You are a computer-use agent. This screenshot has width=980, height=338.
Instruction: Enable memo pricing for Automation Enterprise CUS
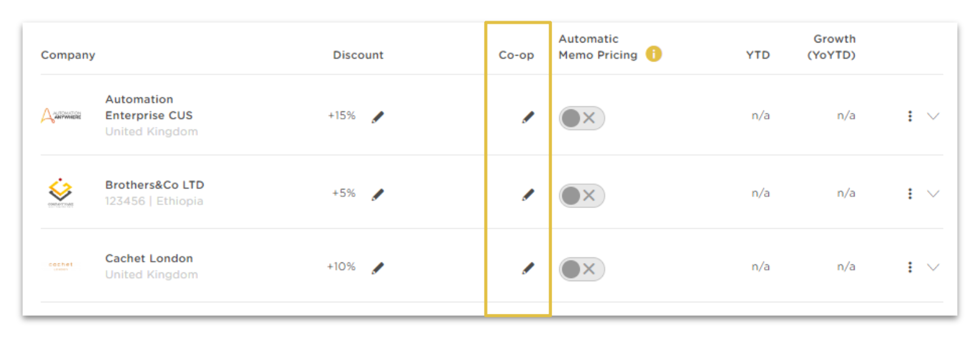[x=582, y=118]
